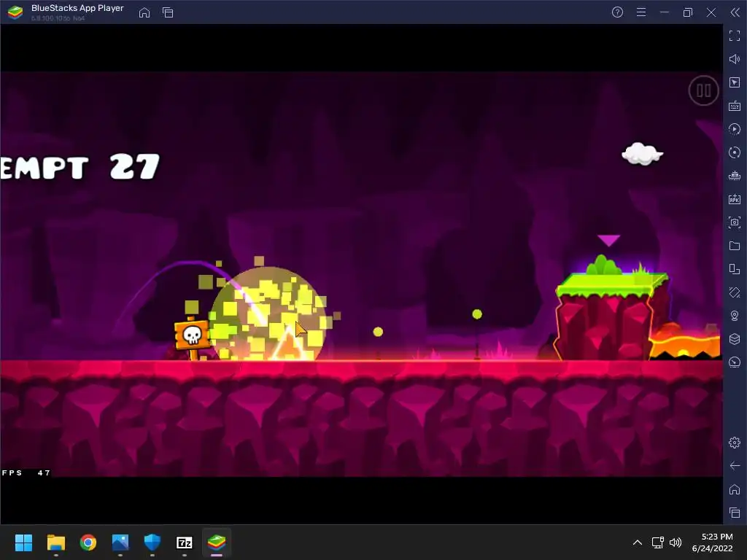
Task: Open Windows Security shield in taskbar
Action: coord(152,542)
